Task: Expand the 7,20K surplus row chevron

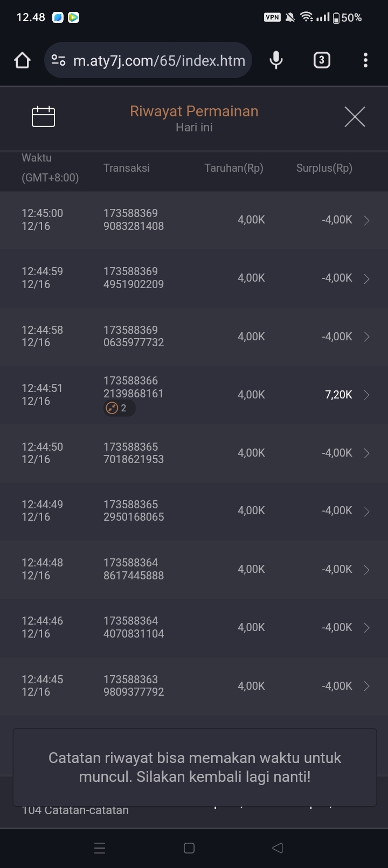Action: (x=366, y=395)
